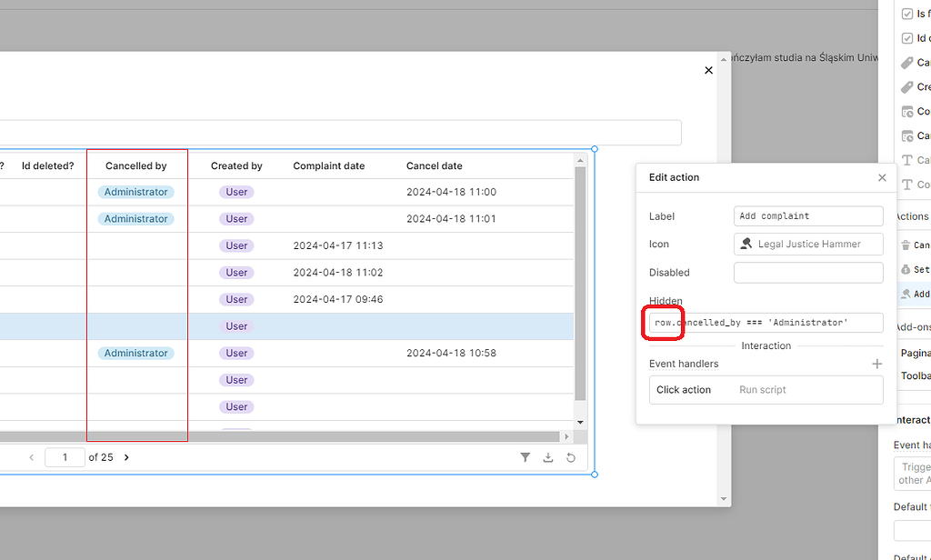Select the Add complaint person icon action
This screenshot has width=931, height=560.
pyautogui.click(x=906, y=293)
